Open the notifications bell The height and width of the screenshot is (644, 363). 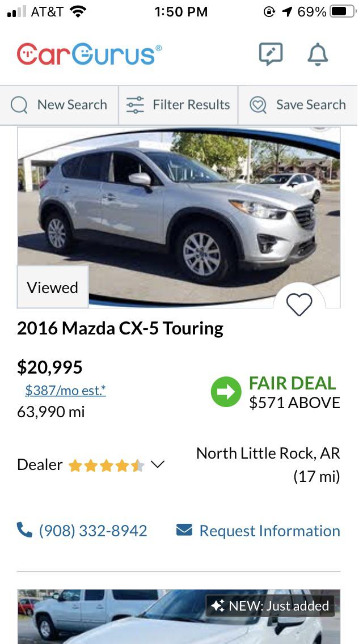pos(318,54)
